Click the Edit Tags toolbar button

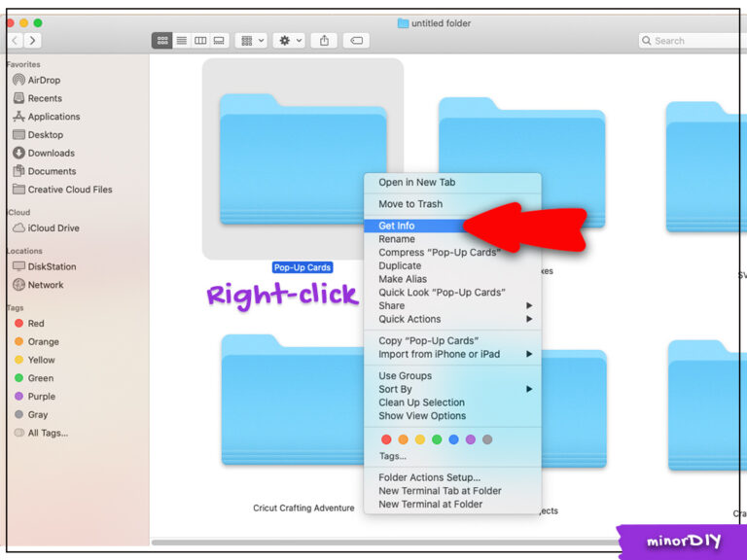pyautogui.click(x=356, y=41)
